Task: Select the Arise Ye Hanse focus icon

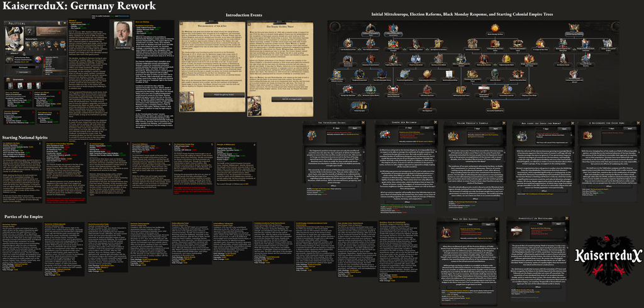Action: [x=496, y=74]
